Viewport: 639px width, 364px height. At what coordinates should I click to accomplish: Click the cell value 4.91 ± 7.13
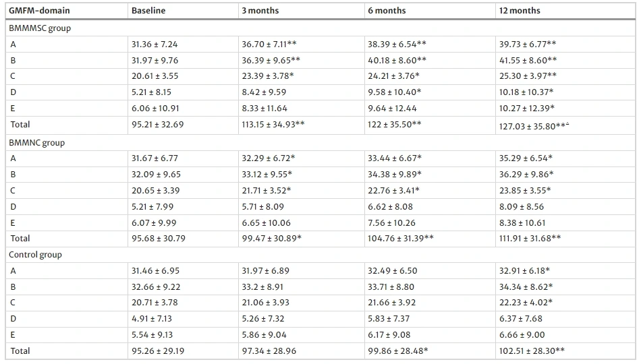pyautogui.click(x=152, y=319)
